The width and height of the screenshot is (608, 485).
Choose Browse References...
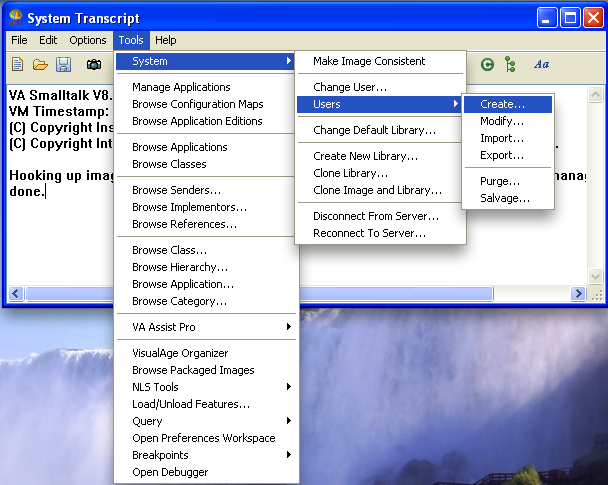(x=206, y=224)
